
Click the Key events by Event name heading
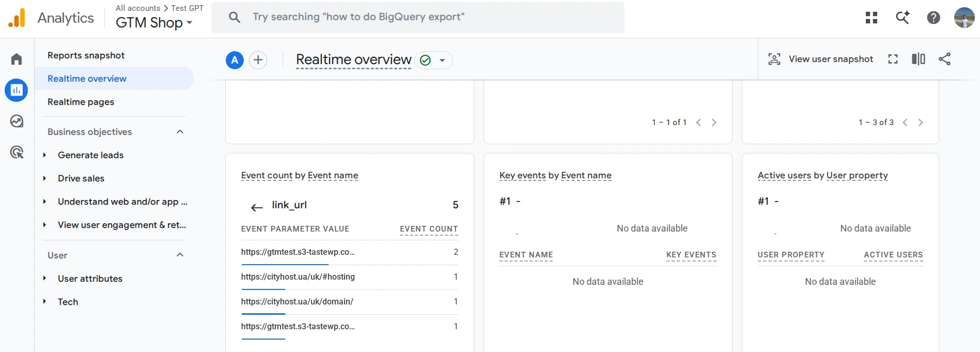[x=555, y=176]
